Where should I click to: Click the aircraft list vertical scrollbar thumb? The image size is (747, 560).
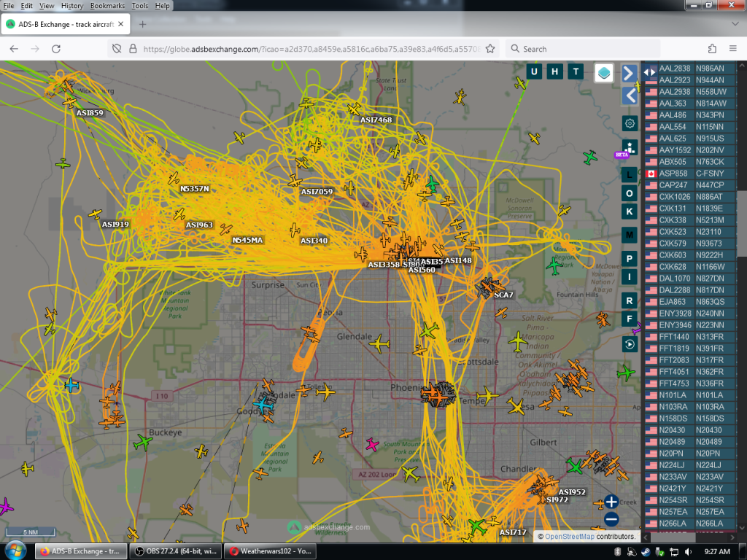742,224
